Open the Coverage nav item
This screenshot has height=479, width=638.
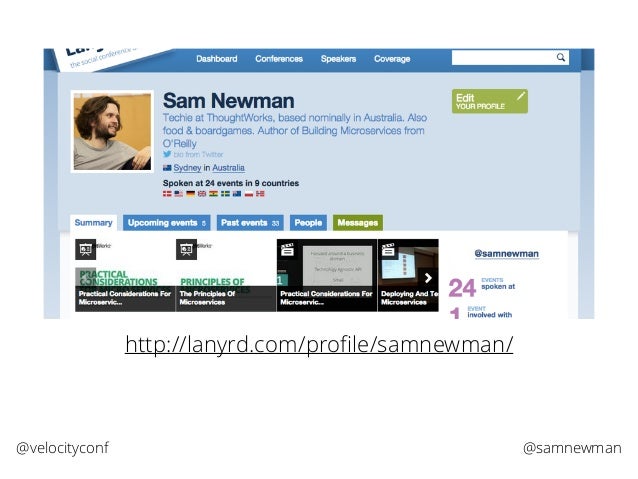click(x=392, y=59)
